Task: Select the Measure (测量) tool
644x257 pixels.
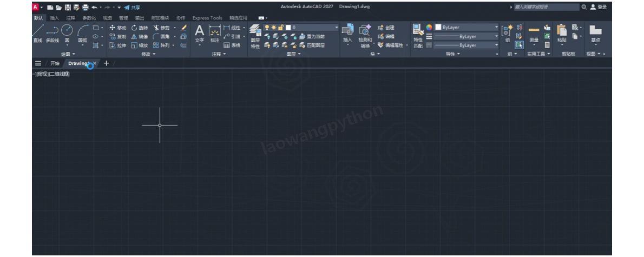Action: point(534,35)
